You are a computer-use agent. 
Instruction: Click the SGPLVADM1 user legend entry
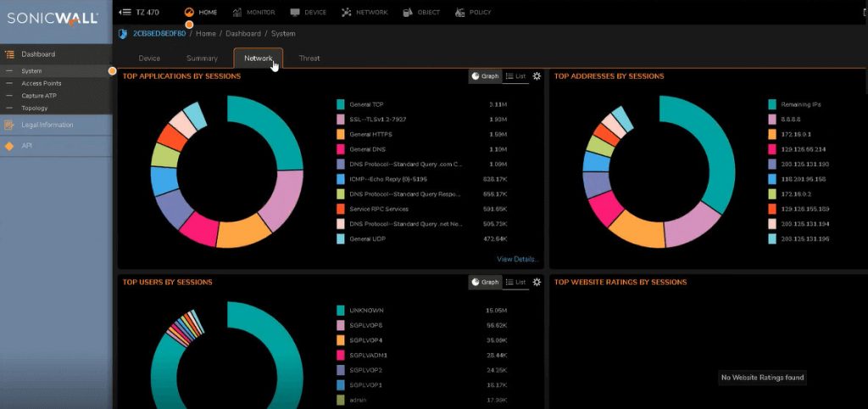coord(368,355)
